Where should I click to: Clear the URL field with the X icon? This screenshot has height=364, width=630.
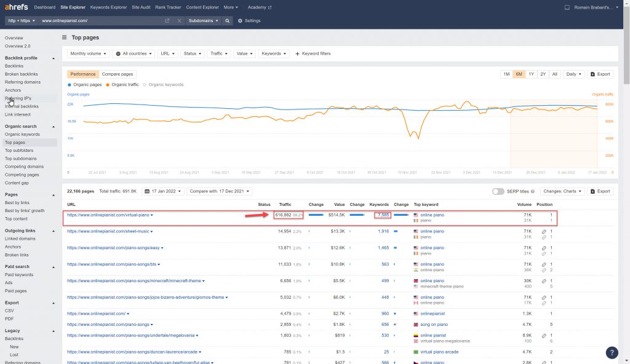179,20
